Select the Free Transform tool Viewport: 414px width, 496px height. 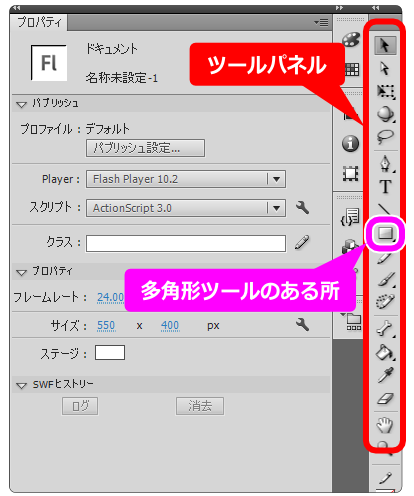(x=386, y=91)
